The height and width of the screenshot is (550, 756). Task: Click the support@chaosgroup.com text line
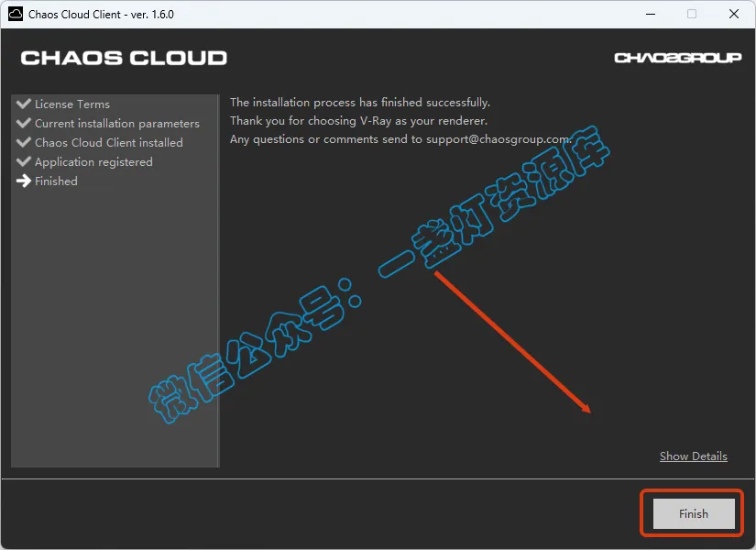pyautogui.click(x=400, y=139)
